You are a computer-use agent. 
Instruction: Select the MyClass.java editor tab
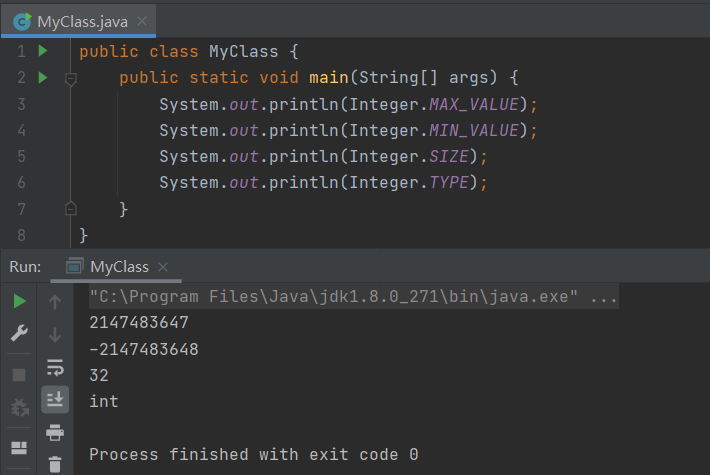coord(78,21)
